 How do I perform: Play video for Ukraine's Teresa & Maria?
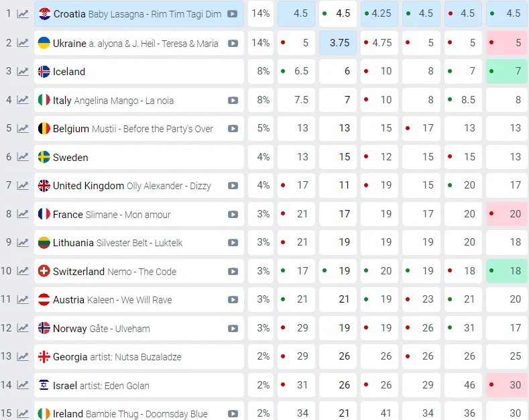[x=233, y=43]
